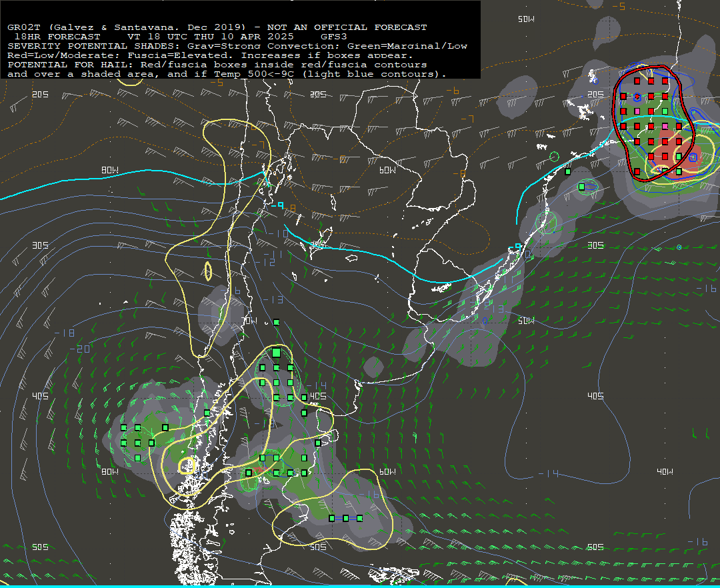Click valid time 'VT 18 UTC THU 10 APR 2025'

[210, 37]
